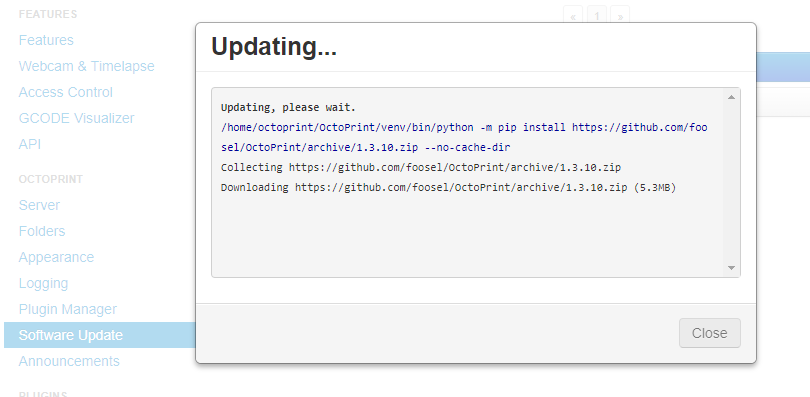Image resolution: width=810 pixels, height=397 pixels.
Task: Open Appearance settings
Action: pos(56,257)
